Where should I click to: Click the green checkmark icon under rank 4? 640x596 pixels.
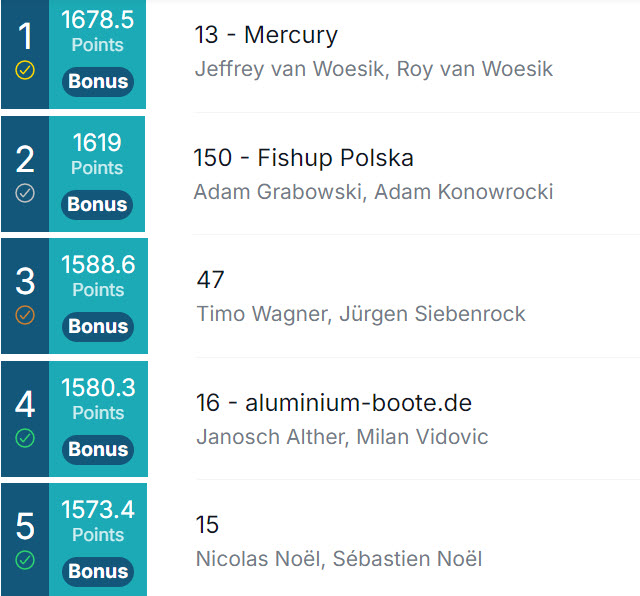click(25, 438)
